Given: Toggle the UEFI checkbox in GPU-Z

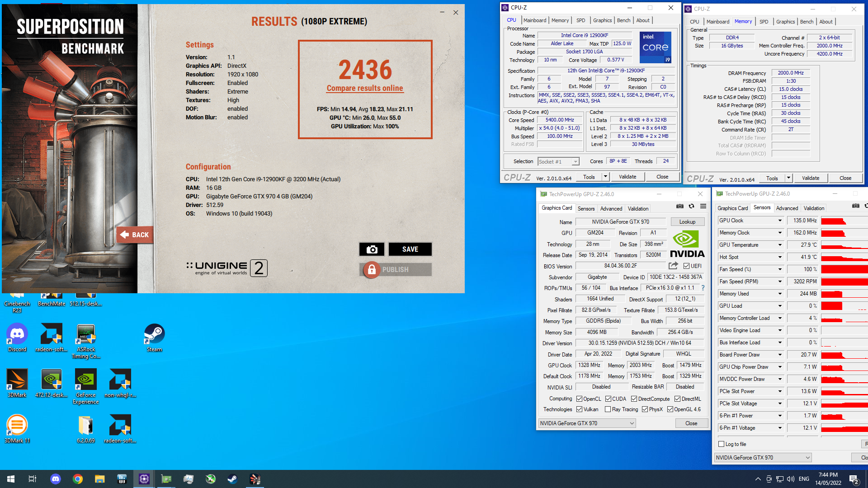Looking at the screenshot, I should click(687, 266).
